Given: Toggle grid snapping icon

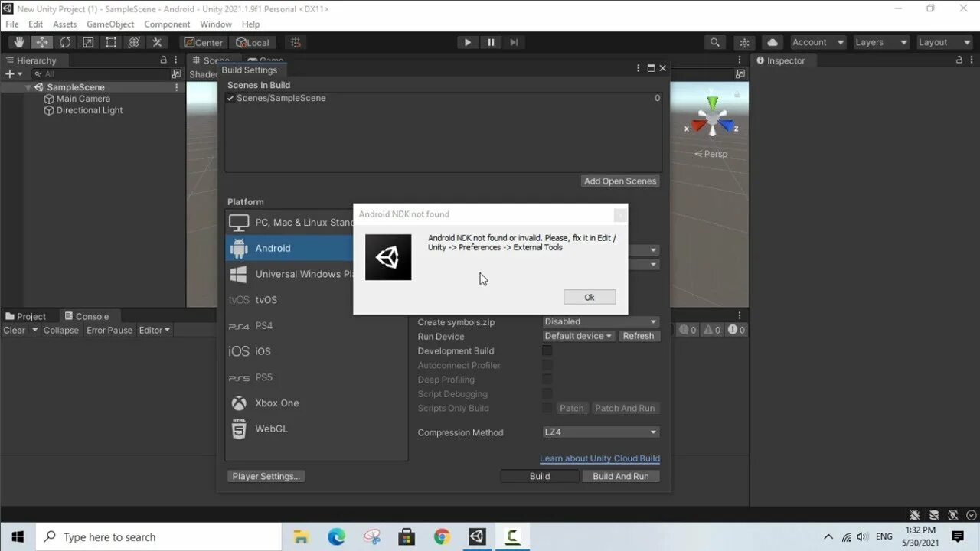Looking at the screenshot, I should 296,42.
